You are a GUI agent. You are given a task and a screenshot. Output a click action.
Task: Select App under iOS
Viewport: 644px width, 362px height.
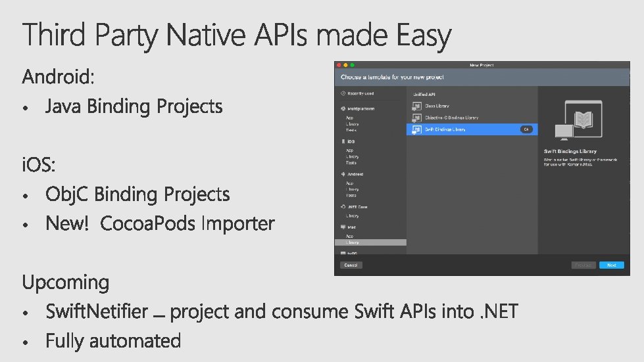tap(349, 150)
